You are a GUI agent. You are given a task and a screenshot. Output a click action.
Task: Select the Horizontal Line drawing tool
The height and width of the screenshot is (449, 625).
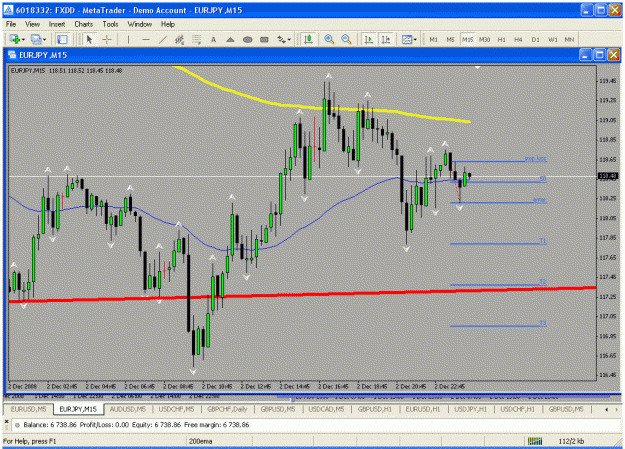(146, 39)
